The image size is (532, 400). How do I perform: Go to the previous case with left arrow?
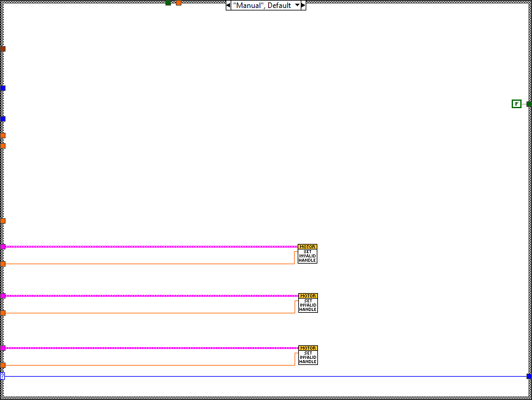(x=228, y=5)
